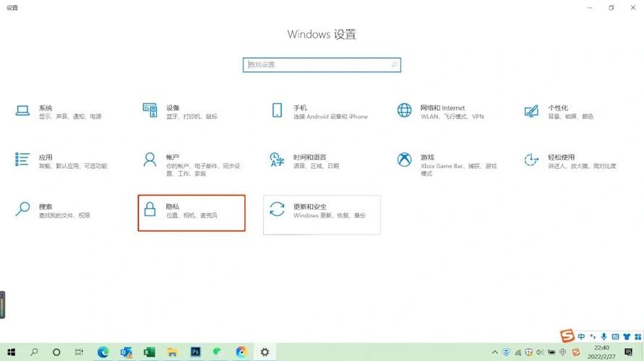Open the shirt skin icon on IME bar
The image size is (644, 361).
pyautogui.click(x=627, y=336)
